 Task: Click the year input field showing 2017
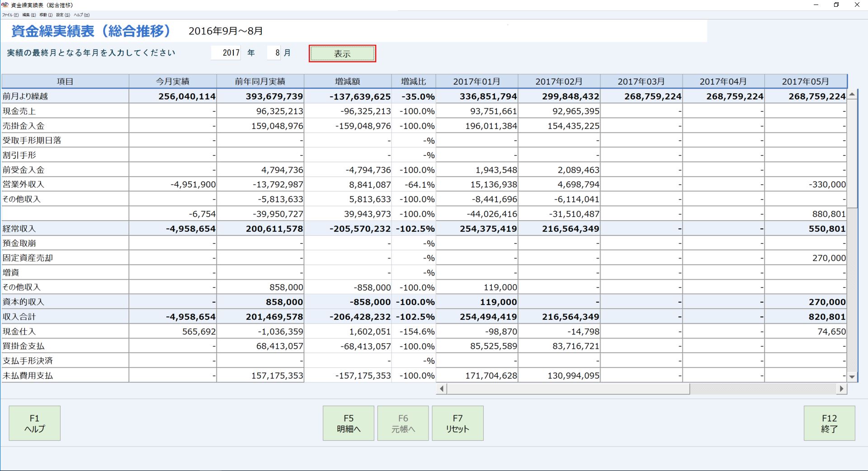pos(226,53)
